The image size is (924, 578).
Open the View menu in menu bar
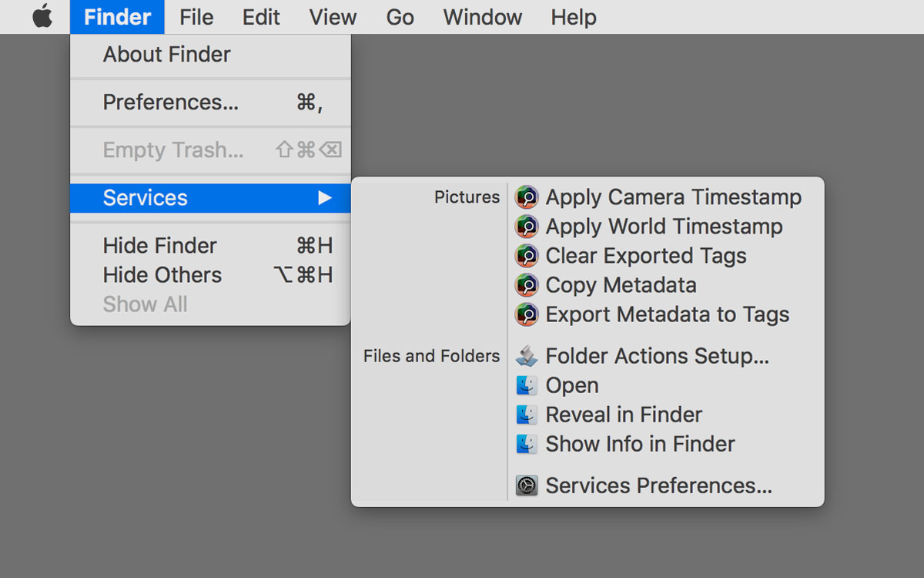point(333,17)
